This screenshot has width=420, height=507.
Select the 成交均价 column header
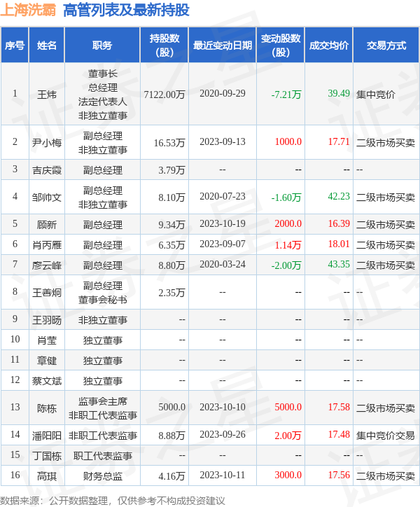[329, 46]
